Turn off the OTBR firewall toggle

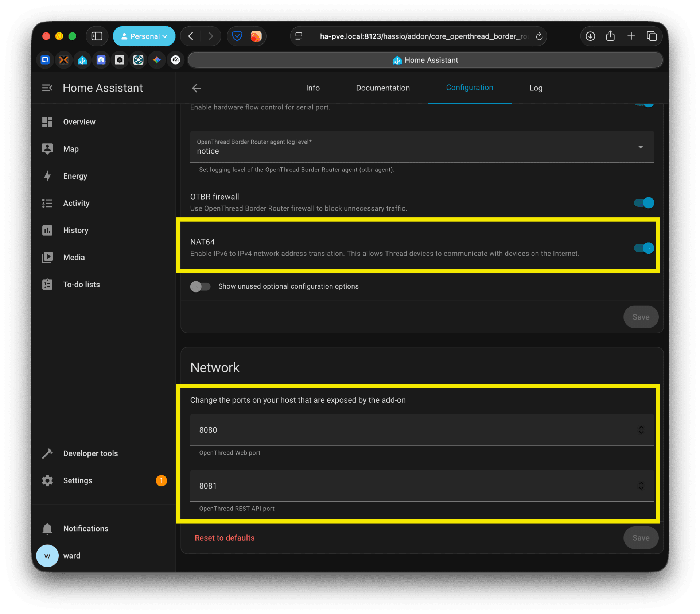(643, 203)
